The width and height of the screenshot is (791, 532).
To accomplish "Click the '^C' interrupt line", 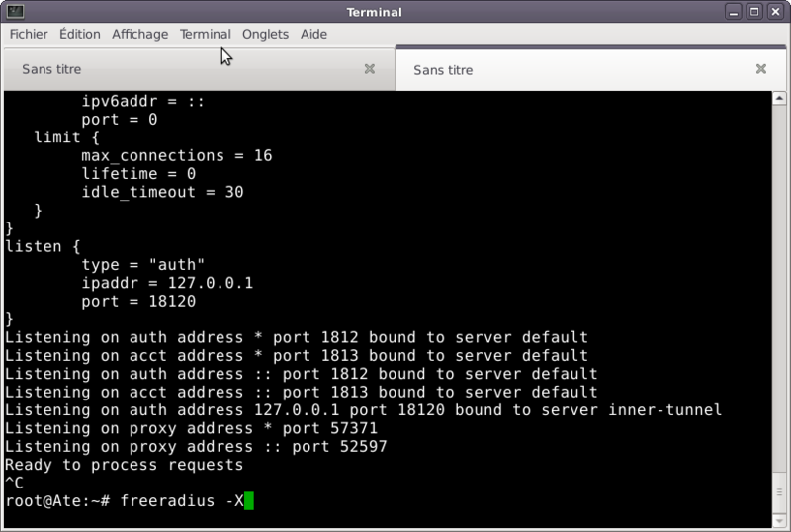I will click(14, 483).
